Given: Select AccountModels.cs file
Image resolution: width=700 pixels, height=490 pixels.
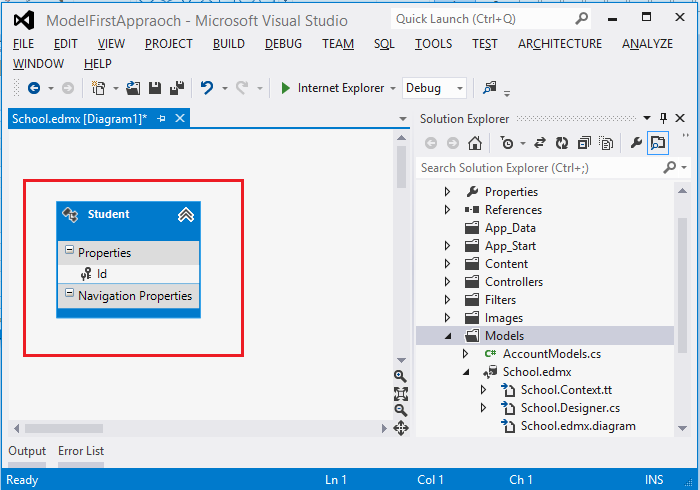Looking at the screenshot, I should click(552, 354).
